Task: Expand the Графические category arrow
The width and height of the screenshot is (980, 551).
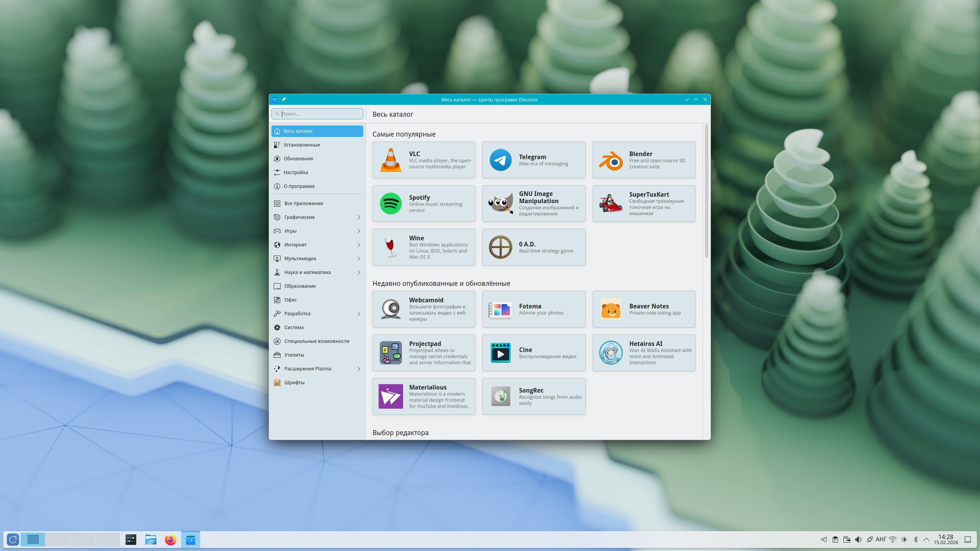Action: point(358,217)
